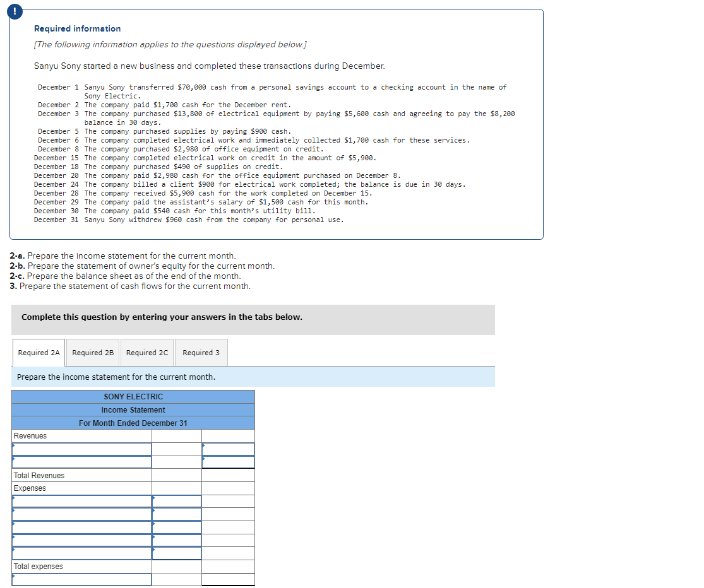Click the exclamation alert icon
This screenshot has width=704, height=588.
click(x=15, y=11)
